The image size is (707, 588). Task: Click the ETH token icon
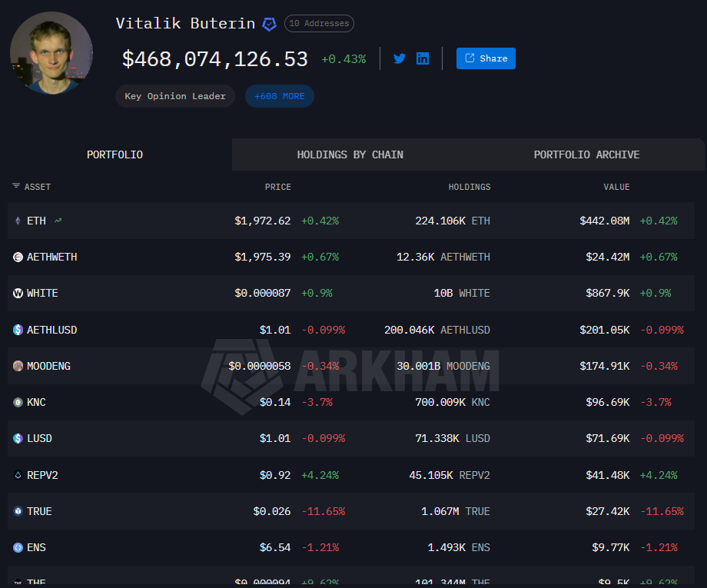click(x=18, y=221)
